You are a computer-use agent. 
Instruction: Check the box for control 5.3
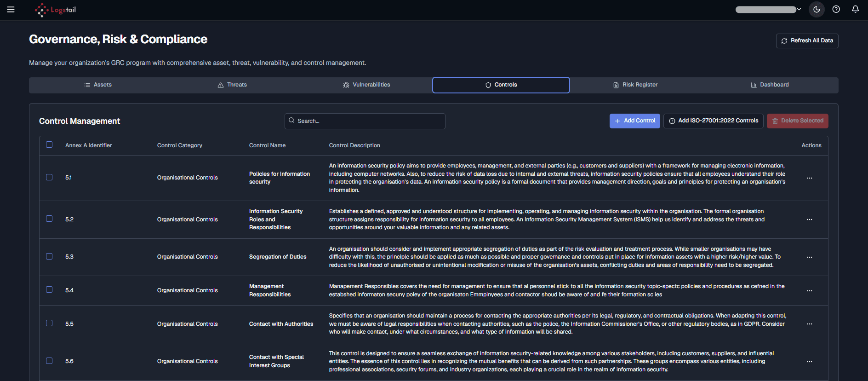click(49, 256)
